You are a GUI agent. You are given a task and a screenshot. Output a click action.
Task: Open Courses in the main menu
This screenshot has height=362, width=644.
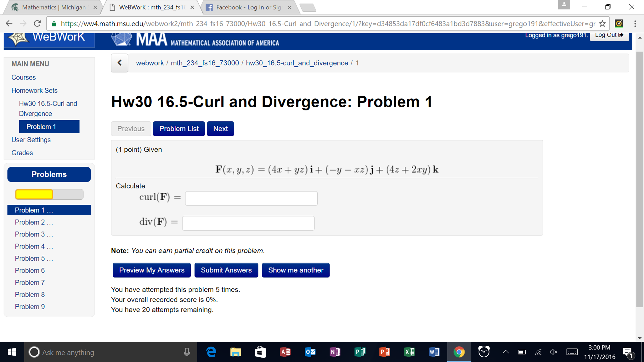click(24, 77)
